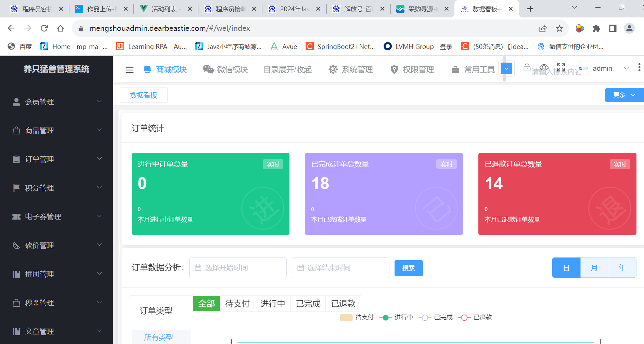The width and height of the screenshot is (644, 344).
Task: Toggle the 已完成 legend series
Action: tap(436, 317)
